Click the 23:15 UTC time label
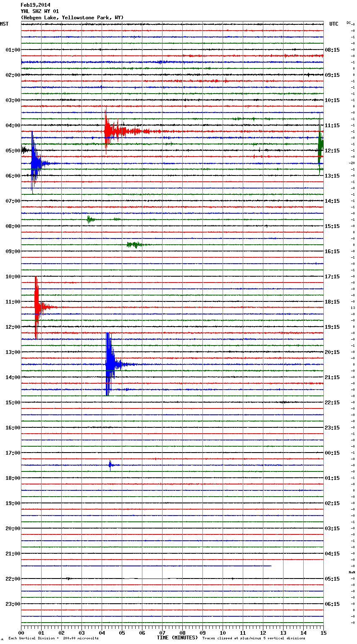Viewport: 357px width, 644px height. tap(332, 427)
